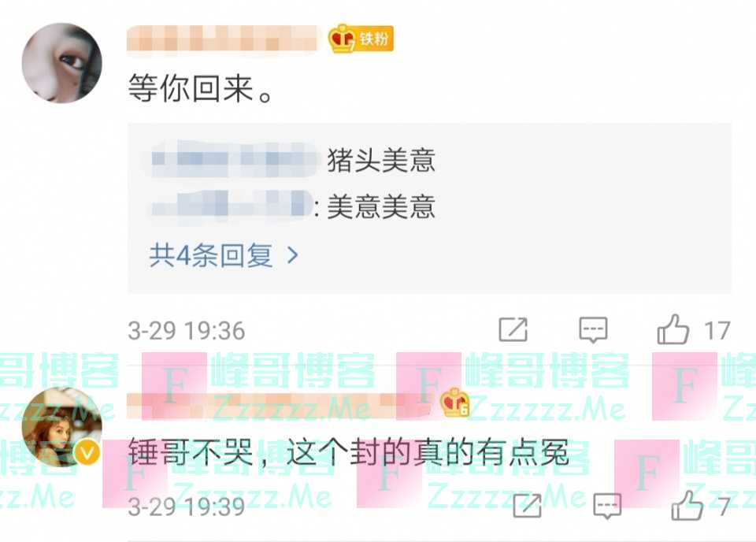
Task: Reply via the comment icon on the 19:36 comment
Action: pyautogui.click(x=593, y=330)
